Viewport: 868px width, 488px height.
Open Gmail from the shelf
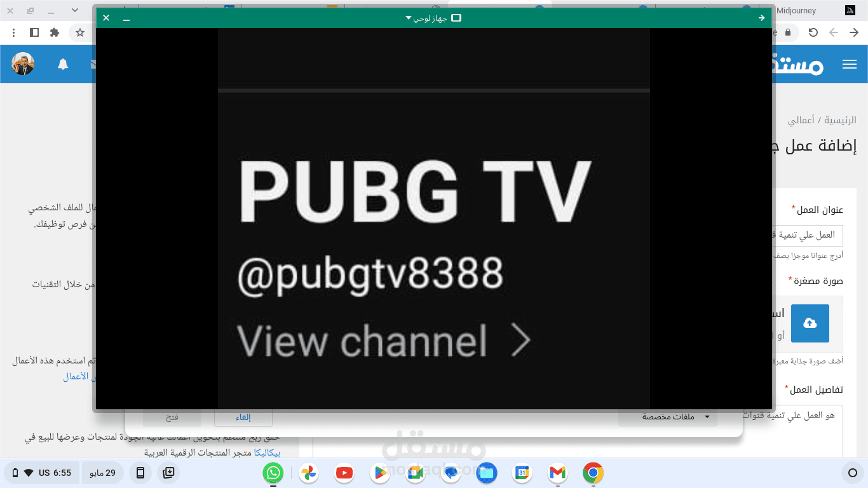[x=558, y=473]
